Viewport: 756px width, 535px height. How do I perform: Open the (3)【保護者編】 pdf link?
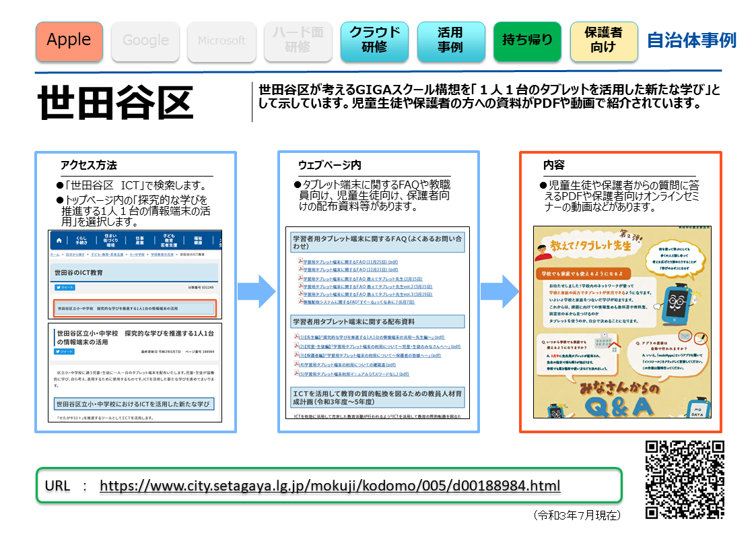370,356
